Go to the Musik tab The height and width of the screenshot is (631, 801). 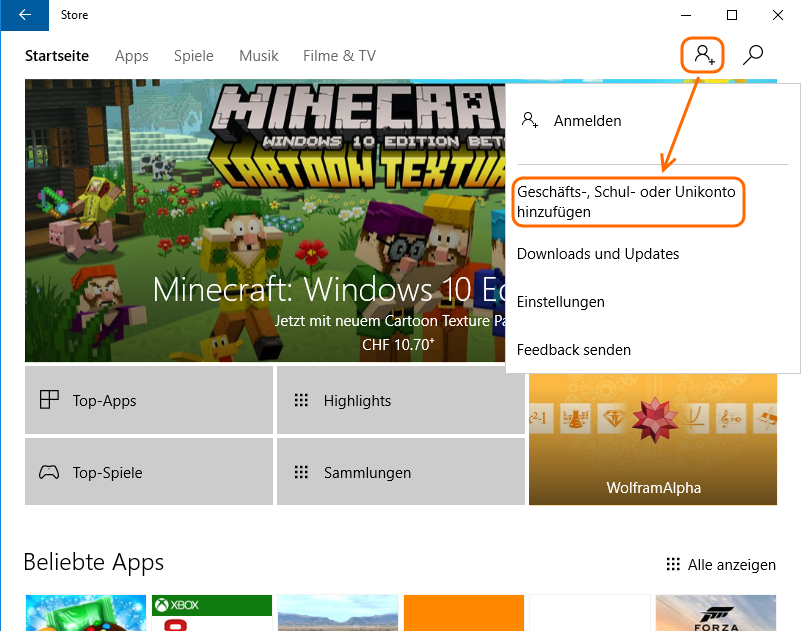click(258, 56)
